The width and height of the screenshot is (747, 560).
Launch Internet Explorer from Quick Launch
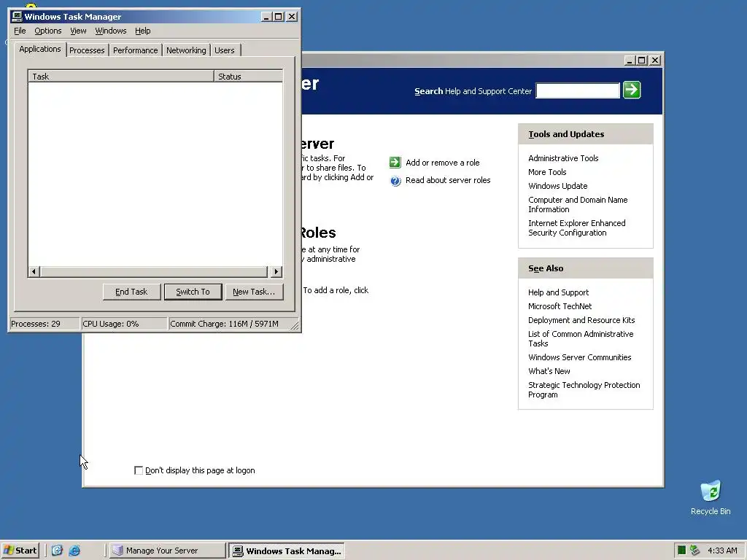[74, 551]
